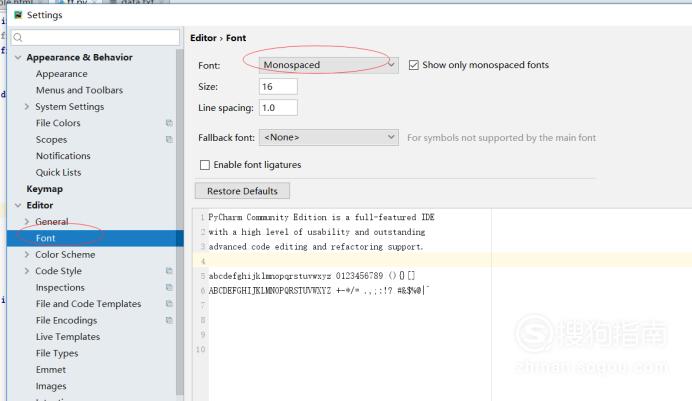Open File Encodings settings

coord(67,320)
